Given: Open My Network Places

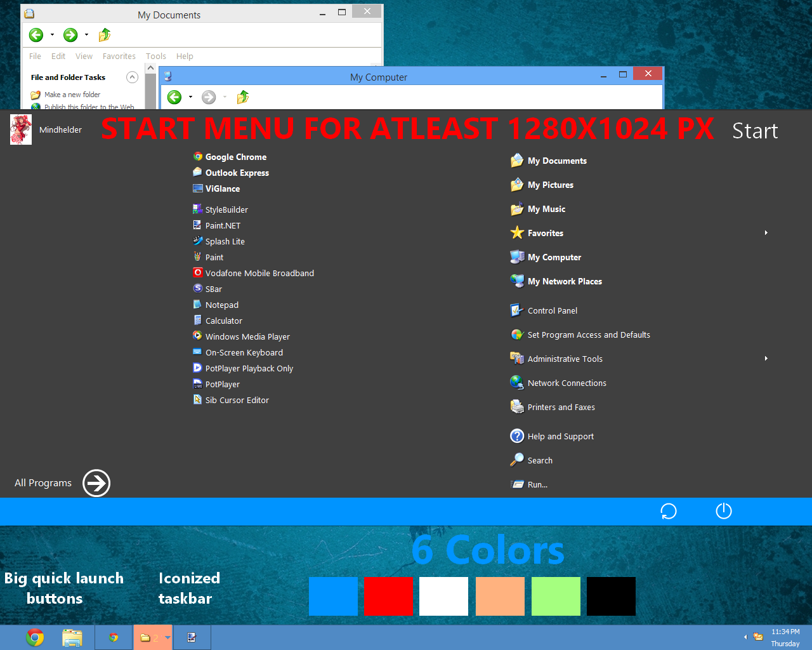Looking at the screenshot, I should click(x=556, y=281).
